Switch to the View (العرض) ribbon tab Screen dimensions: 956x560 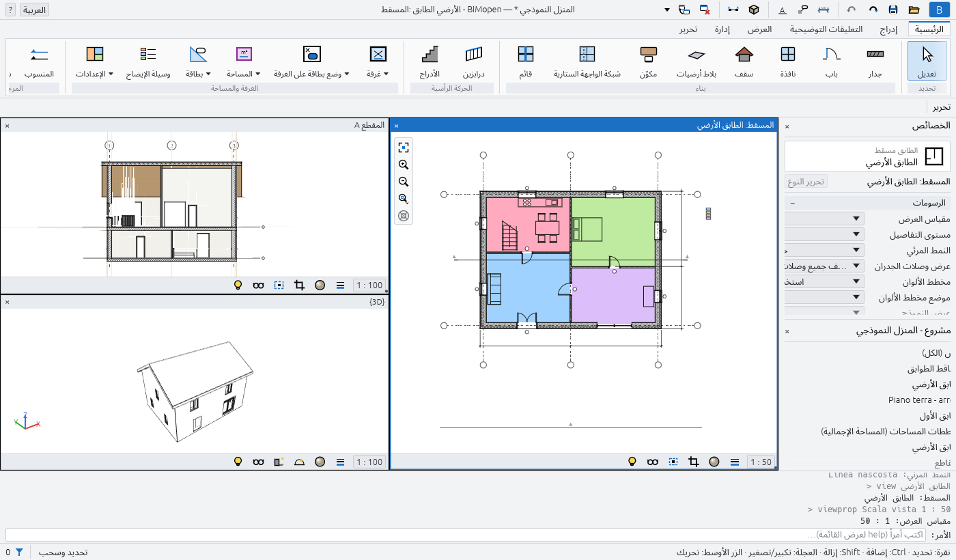click(759, 29)
